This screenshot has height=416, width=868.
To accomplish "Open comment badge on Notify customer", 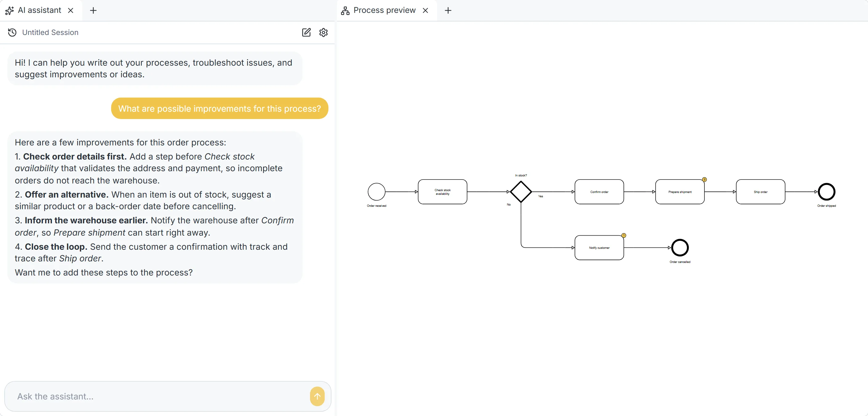I will 624,235.
